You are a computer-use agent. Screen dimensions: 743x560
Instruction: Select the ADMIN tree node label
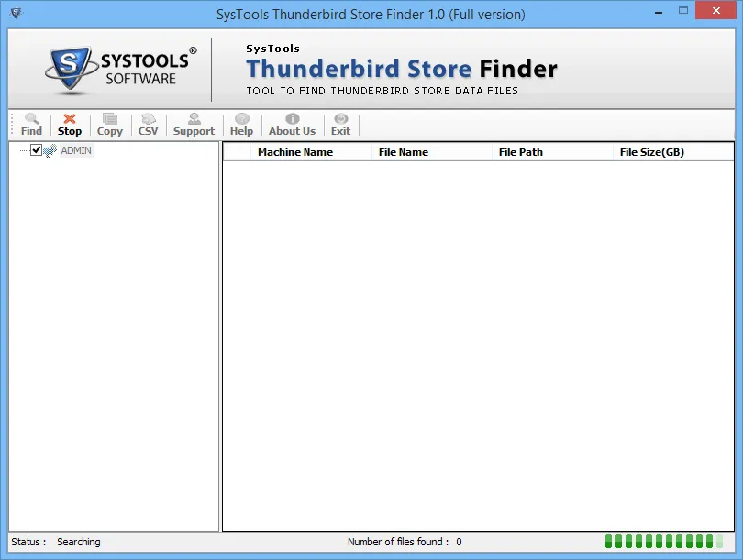[x=76, y=150]
